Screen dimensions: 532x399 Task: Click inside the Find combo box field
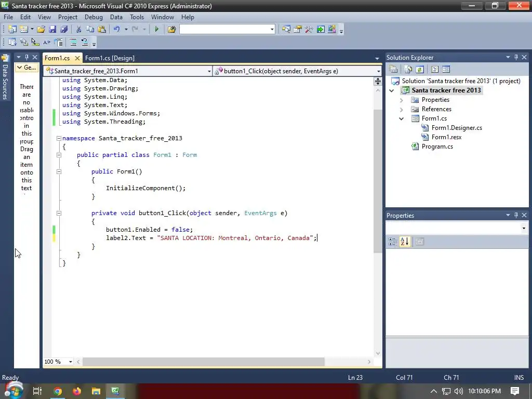(x=224, y=30)
